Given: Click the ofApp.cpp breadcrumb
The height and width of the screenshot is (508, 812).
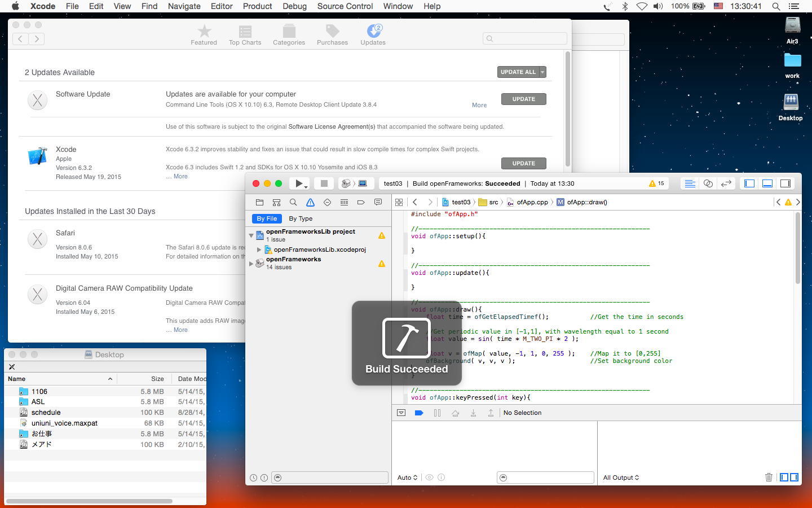Looking at the screenshot, I should pos(527,202).
